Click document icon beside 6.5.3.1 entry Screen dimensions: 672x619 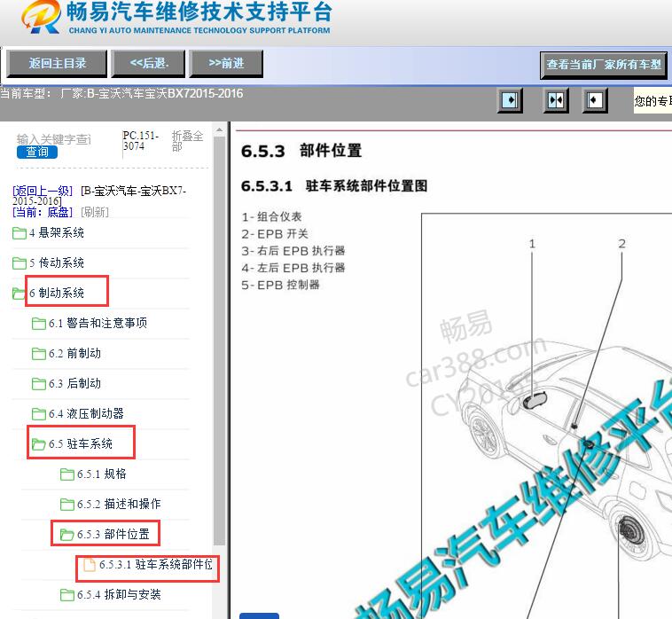(90, 565)
